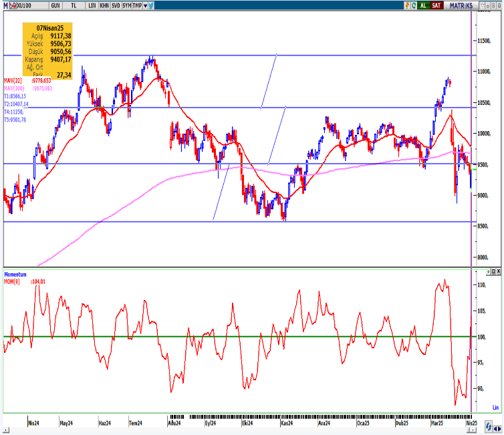Screen dimensions: 504x435
Task: Click the red SAT sell button
Action: (436, 5)
